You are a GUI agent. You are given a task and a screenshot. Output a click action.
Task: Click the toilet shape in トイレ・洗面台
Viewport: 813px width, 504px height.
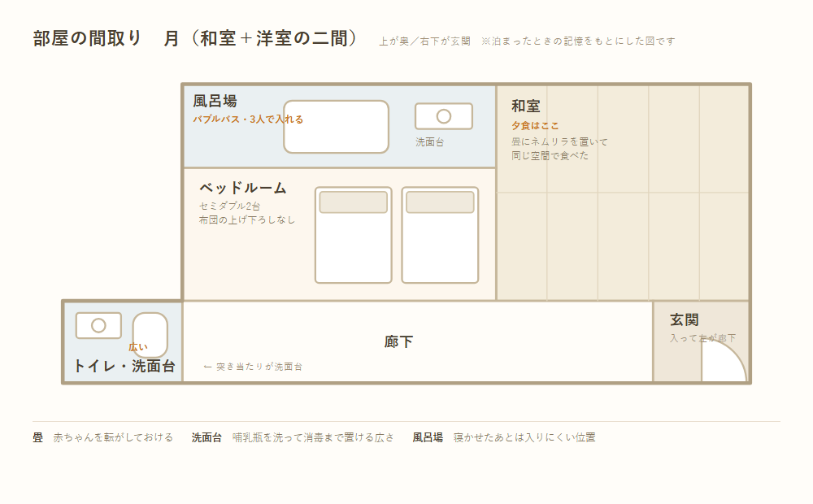coord(150,334)
